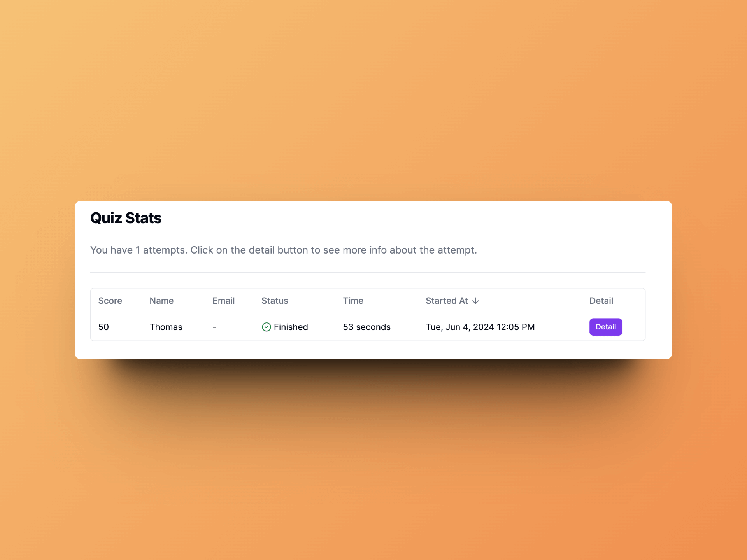Click the Time column header
This screenshot has height=560, width=747.
(353, 301)
